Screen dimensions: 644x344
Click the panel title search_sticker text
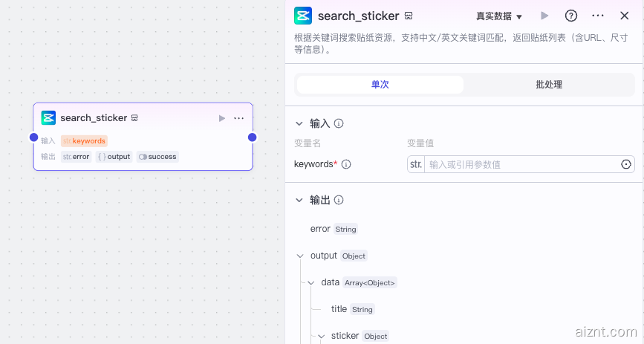click(358, 16)
